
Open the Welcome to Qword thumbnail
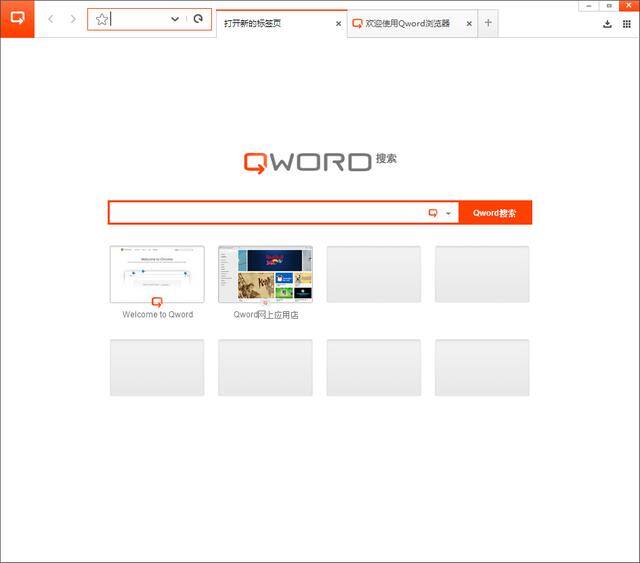coord(157,274)
